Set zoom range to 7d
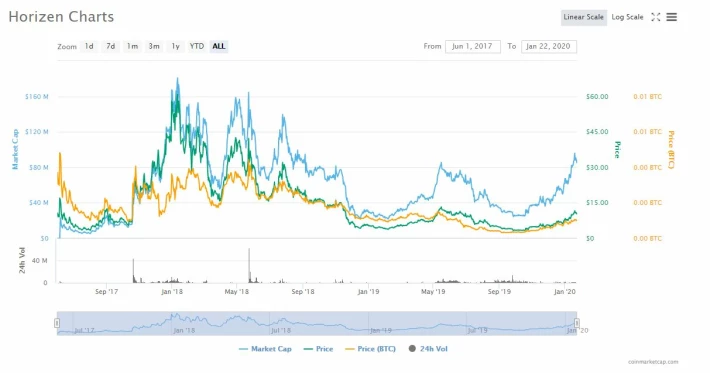 click(x=110, y=46)
